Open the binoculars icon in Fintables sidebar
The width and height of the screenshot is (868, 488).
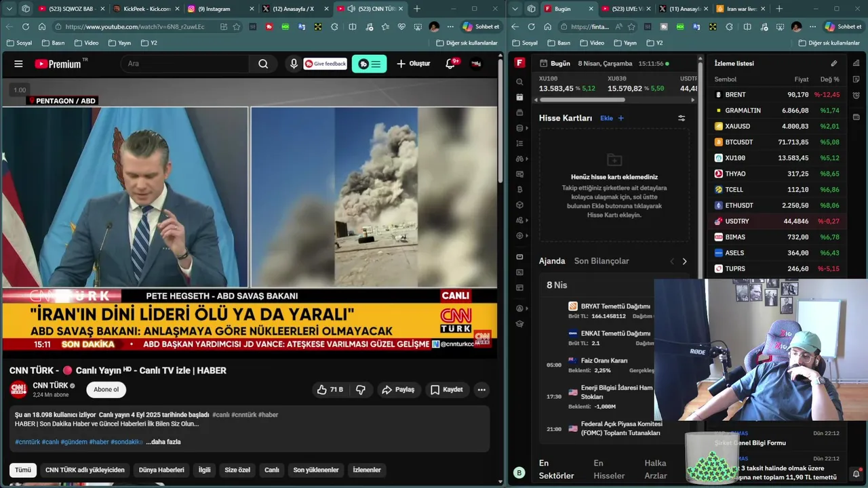click(x=519, y=159)
